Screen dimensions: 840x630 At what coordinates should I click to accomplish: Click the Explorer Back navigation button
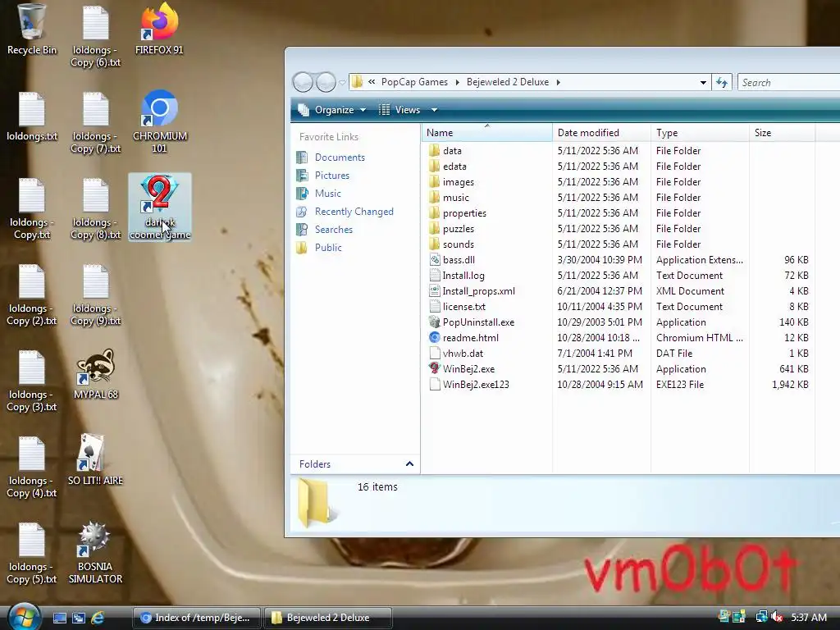[x=303, y=82]
